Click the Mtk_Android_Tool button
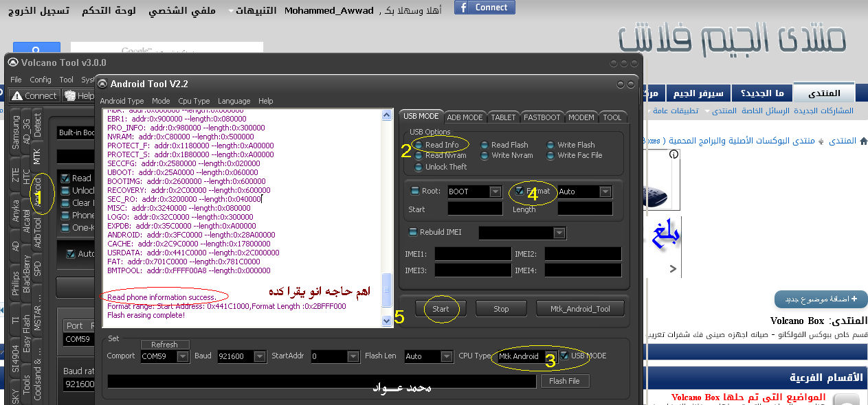The width and height of the screenshot is (868, 405). pos(580,309)
